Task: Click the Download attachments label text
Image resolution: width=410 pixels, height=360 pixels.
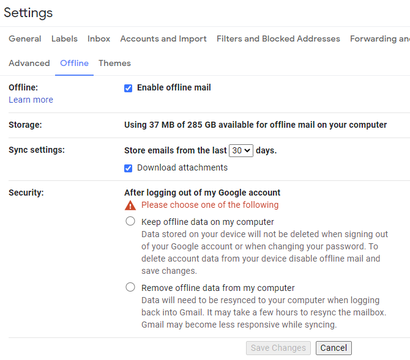Action: coord(182,168)
